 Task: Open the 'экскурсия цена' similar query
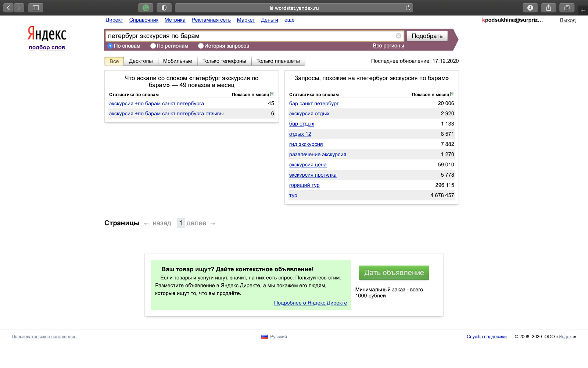[x=308, y=164]
